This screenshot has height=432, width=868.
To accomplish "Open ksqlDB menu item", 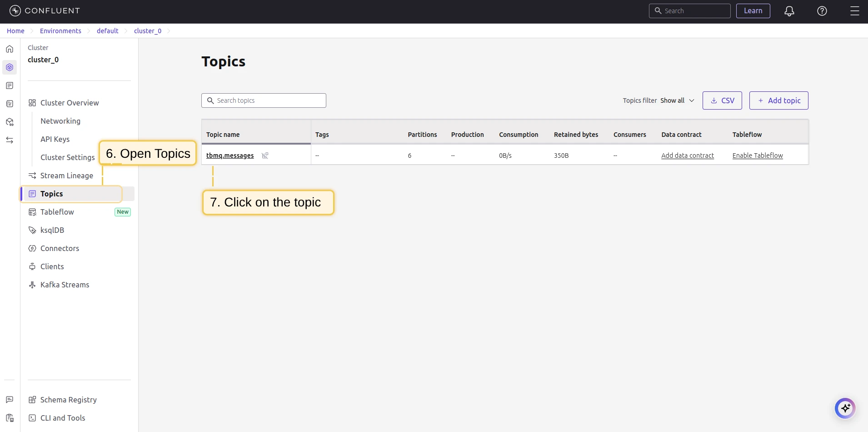I will [x=52, y=230].
